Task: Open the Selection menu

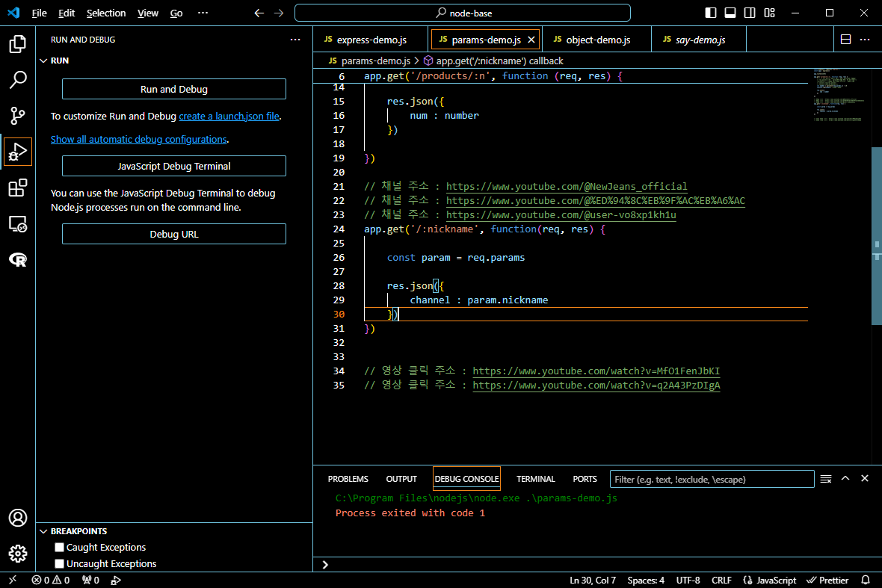Action: [105, 13]
